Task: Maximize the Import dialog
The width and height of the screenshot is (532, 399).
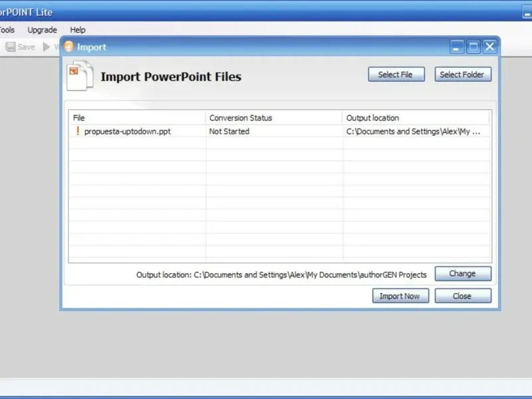Action: tap(473, 47)
